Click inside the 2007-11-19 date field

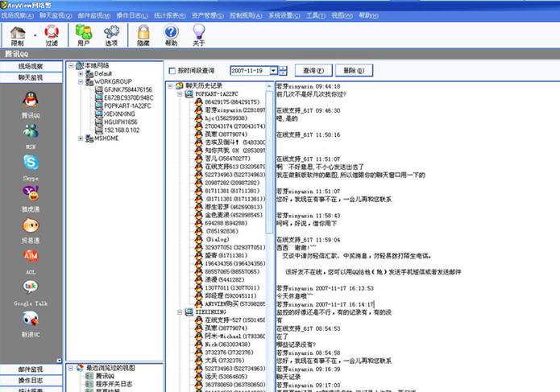click(x=250, y=71)
